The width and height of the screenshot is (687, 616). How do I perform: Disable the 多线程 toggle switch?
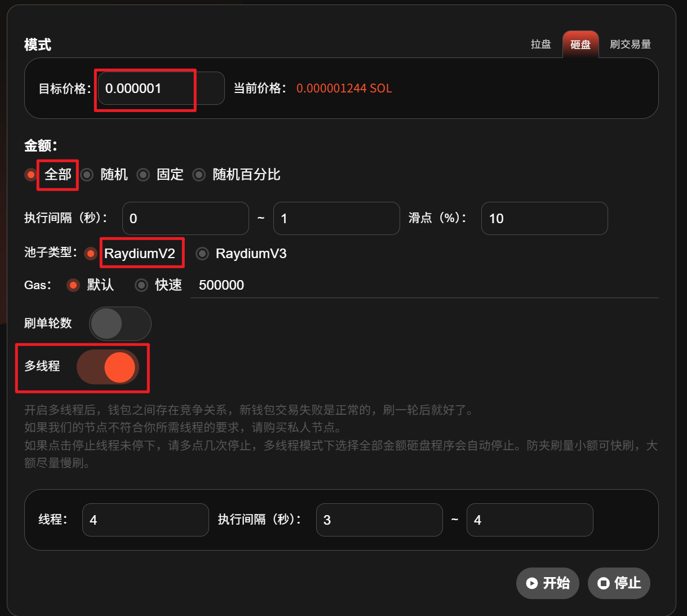[108, 367]
